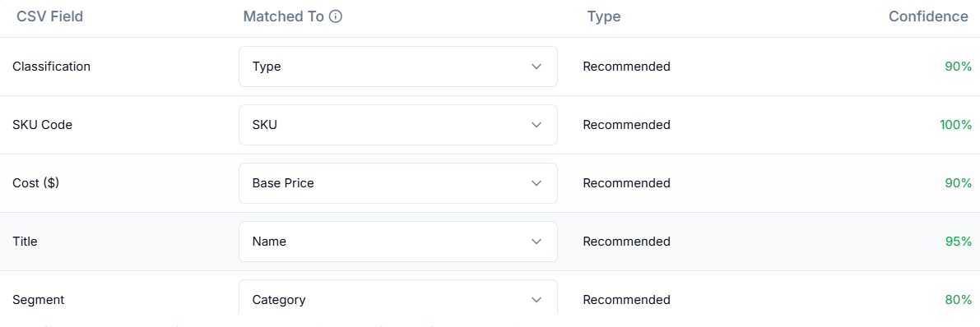Viewport: 980px width, 327px height.
Task: Click the chevron in the Name dropdown
Action: (x=536, y=242)
